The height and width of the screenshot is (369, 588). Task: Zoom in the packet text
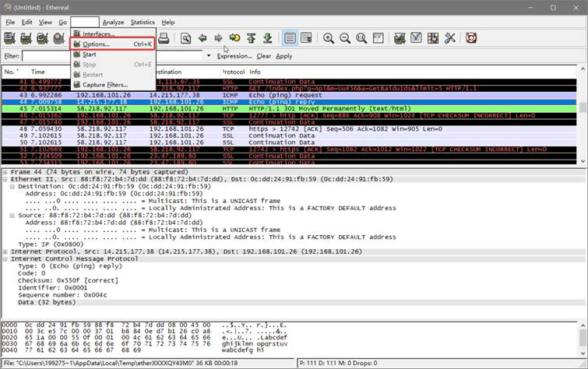tap(329, 38)
